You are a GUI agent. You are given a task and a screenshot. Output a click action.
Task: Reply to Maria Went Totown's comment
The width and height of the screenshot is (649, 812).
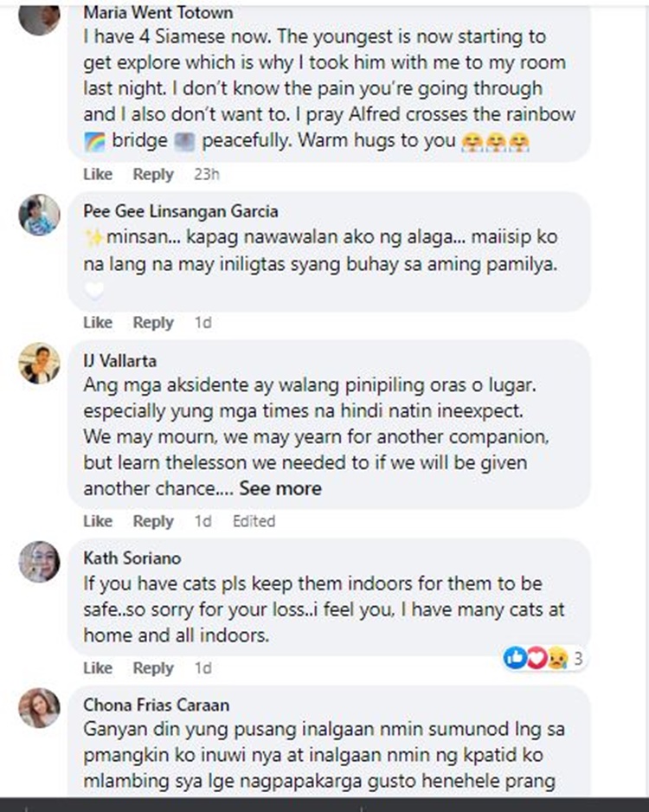pyautogui.click(x=153, y=174)
